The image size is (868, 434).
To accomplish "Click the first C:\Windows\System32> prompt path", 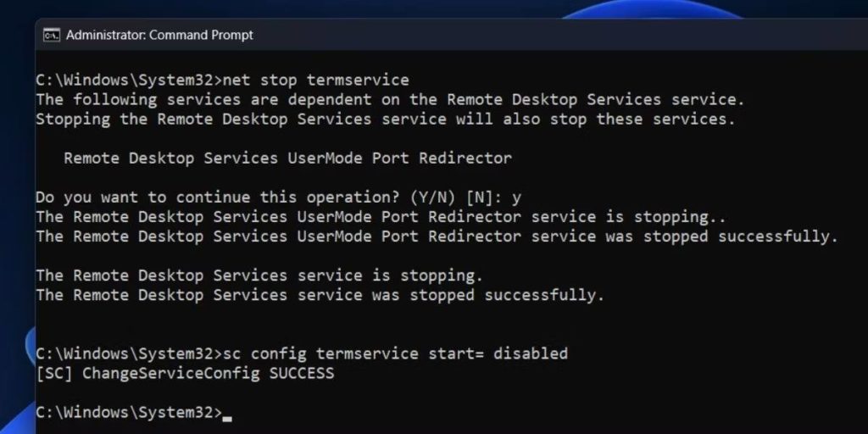I will [128, 81].
